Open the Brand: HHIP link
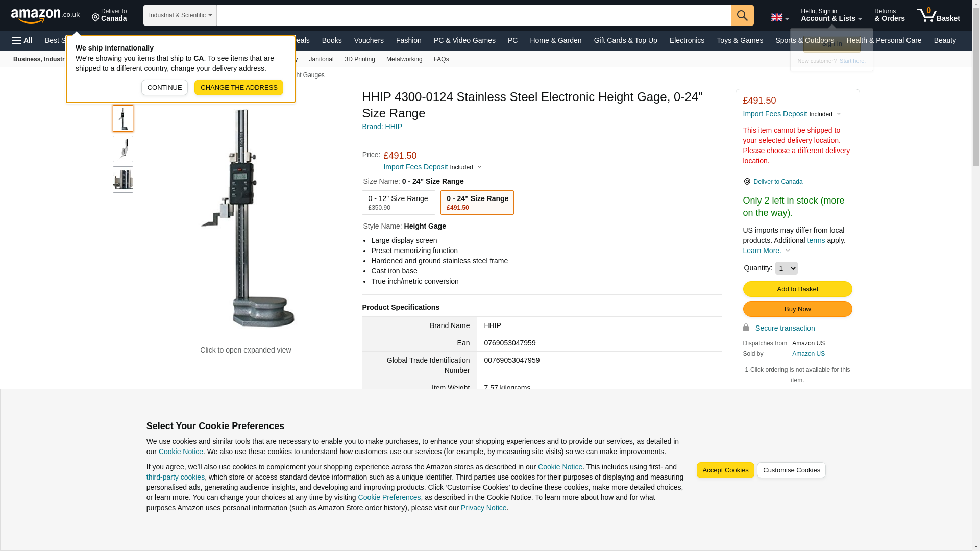Screen dimensions: 980x551 click(382, 127)
